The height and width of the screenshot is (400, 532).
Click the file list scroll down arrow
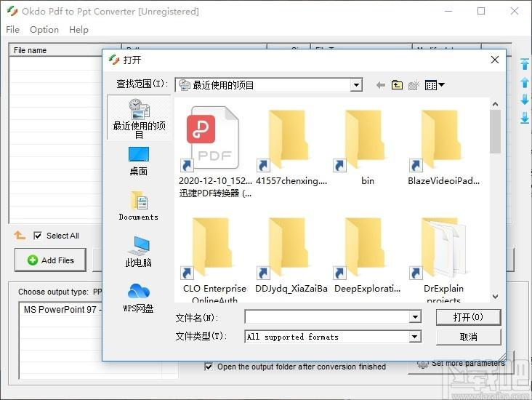tap(495, 297)
